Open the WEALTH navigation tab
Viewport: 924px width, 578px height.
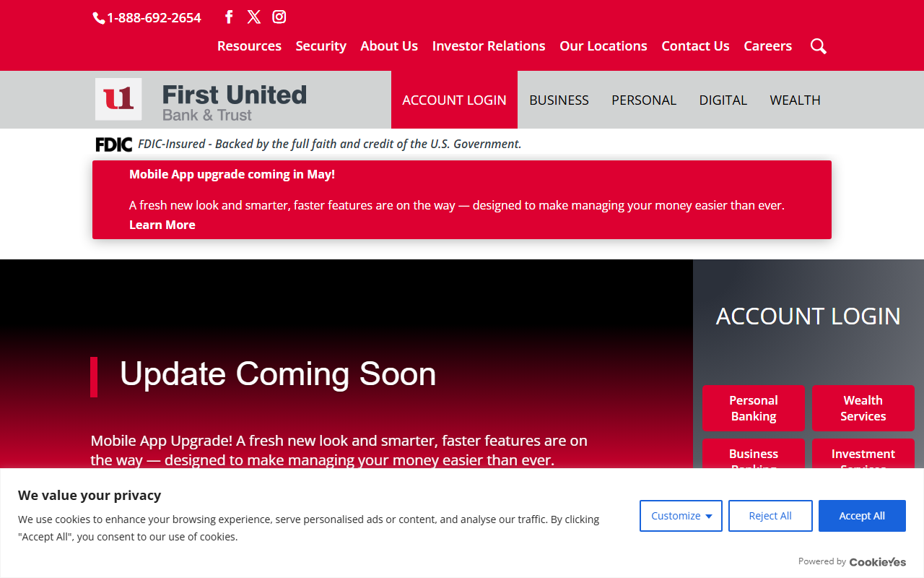[x=795, y=100]
